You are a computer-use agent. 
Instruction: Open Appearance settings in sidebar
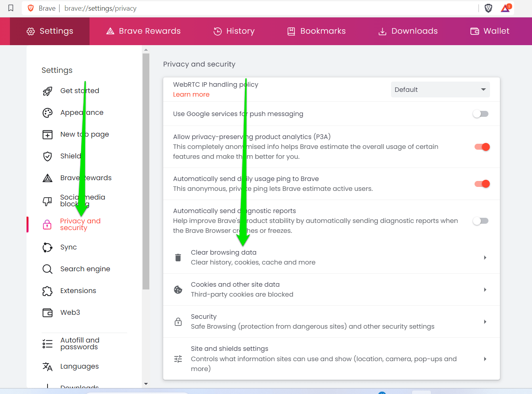pos(82,113)
